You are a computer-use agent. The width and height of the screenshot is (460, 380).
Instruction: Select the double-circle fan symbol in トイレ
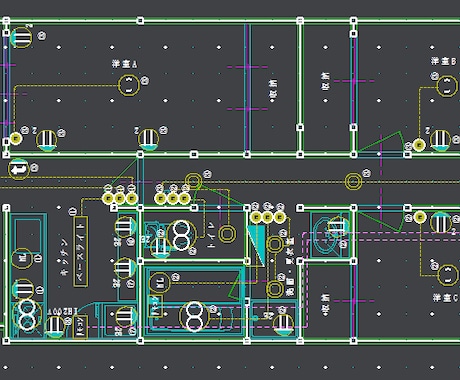181,235
